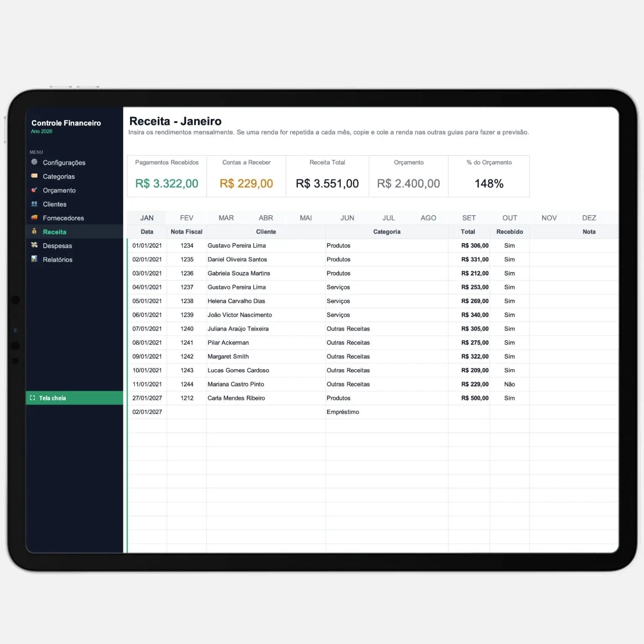Image resolution: width=644 pixels, height=644 pixels.
Task: Switch to the FEV month tab
Action: (187, 218)
